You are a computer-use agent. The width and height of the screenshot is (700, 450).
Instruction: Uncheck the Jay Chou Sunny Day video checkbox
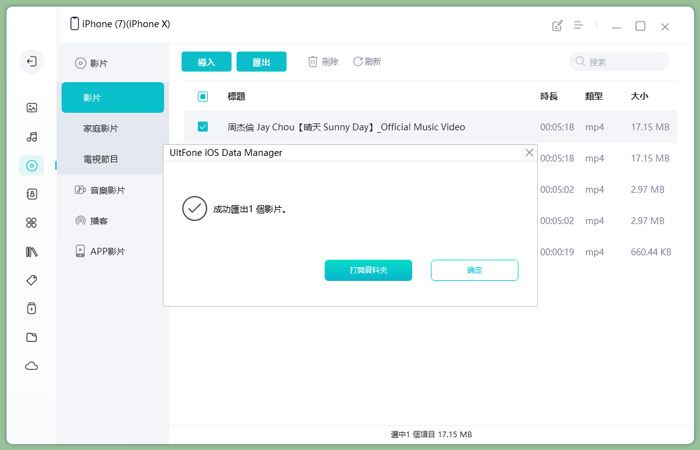pyautogui.click(x=203, y=127)
